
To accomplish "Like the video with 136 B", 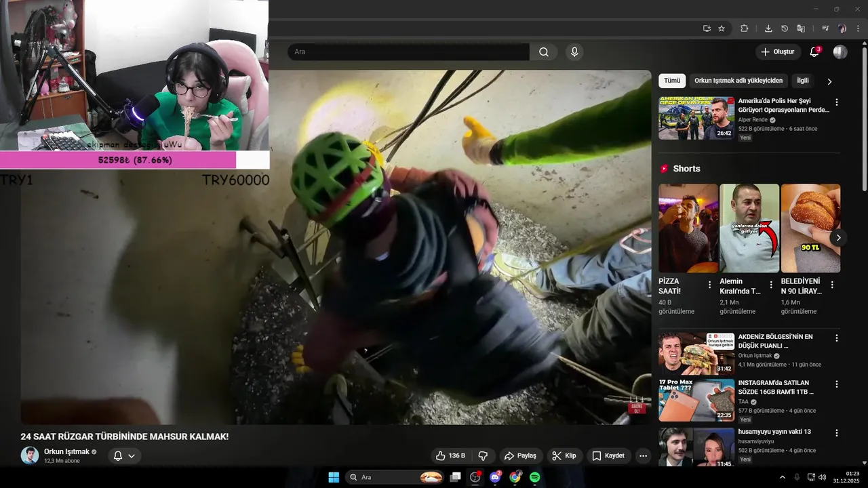I will pyautogui.click(x=450, y=455).
